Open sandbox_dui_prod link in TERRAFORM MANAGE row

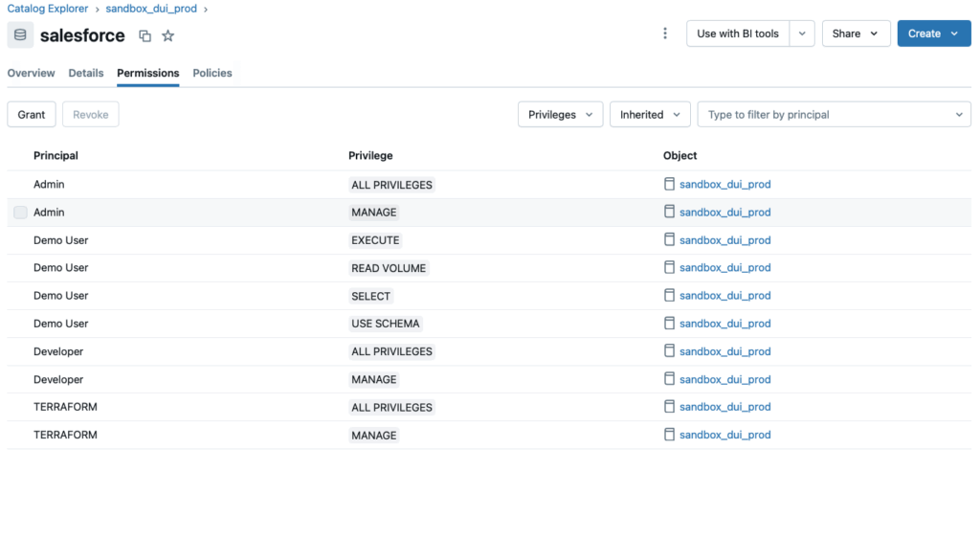tap(725, 436)
